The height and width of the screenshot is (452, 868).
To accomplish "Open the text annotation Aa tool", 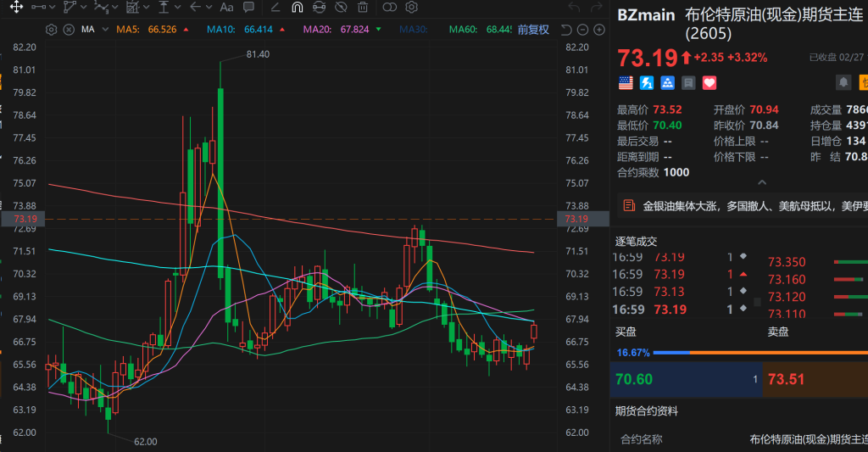I will click(x=226, y=8).
